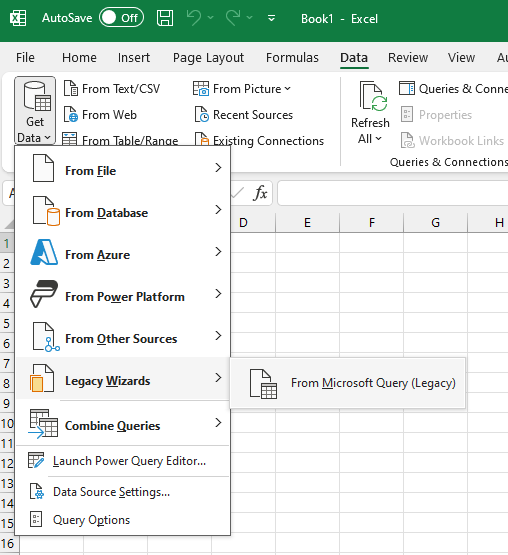Image resolution: width=508 pixels, height=555 pixels.
Task: Click From Text/CSV icon
Action: click(71, 88)
